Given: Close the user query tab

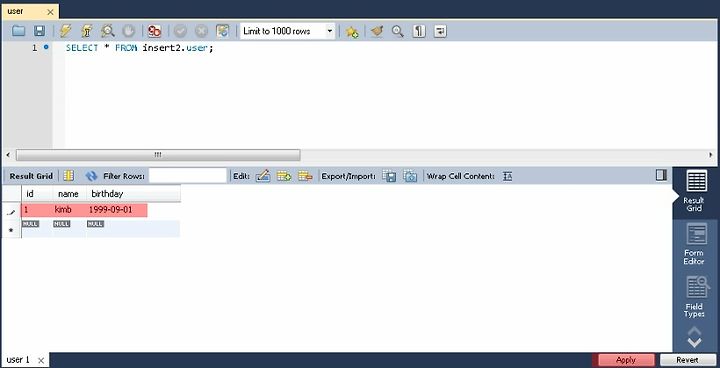Looking at the screenshot, I should coord(50,11).
